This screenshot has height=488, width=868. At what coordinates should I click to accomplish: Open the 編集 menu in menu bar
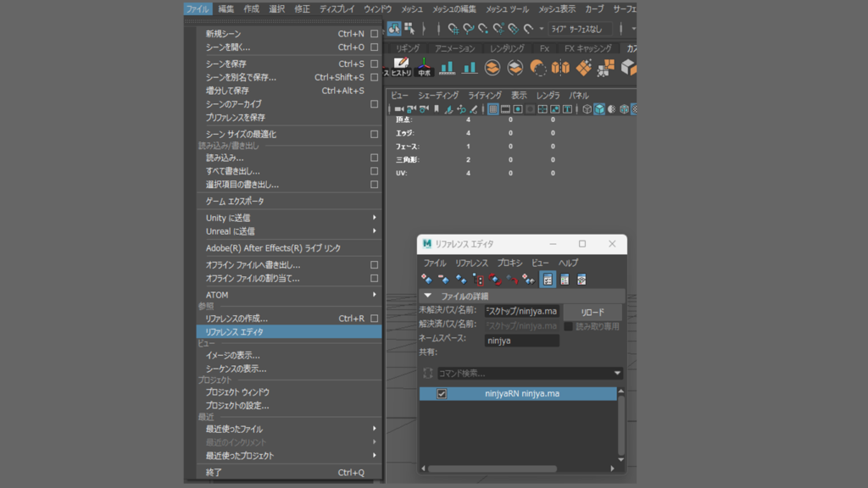[225, 8]
